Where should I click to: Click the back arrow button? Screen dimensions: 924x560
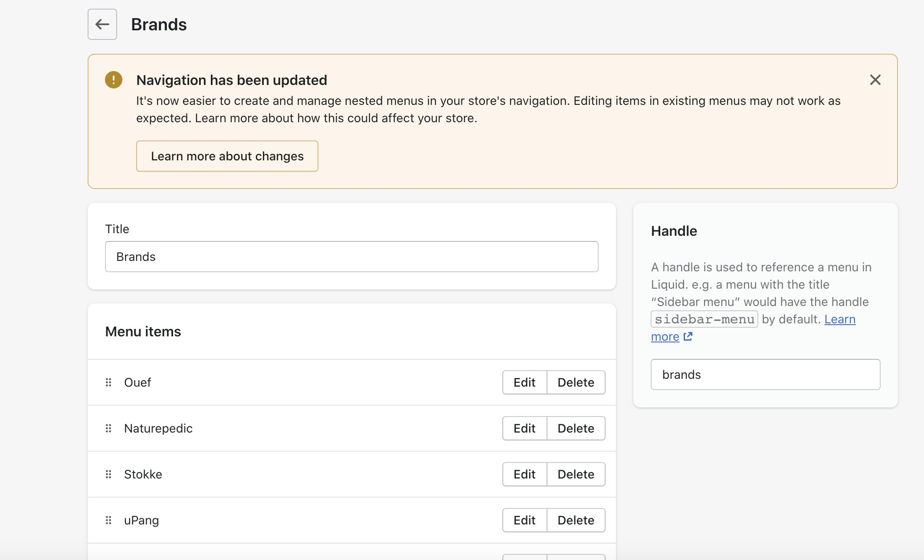pos(102,24)
